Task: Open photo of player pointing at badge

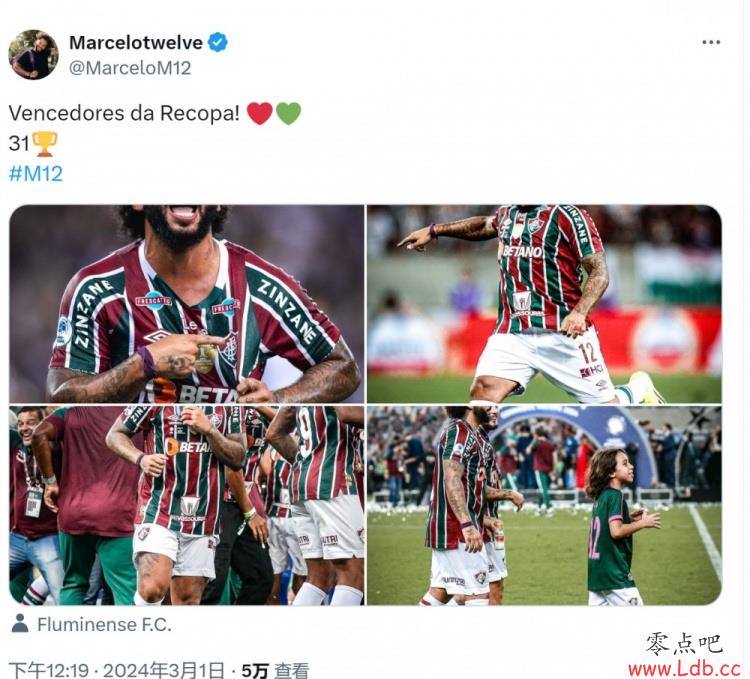Action: (187, 304)
